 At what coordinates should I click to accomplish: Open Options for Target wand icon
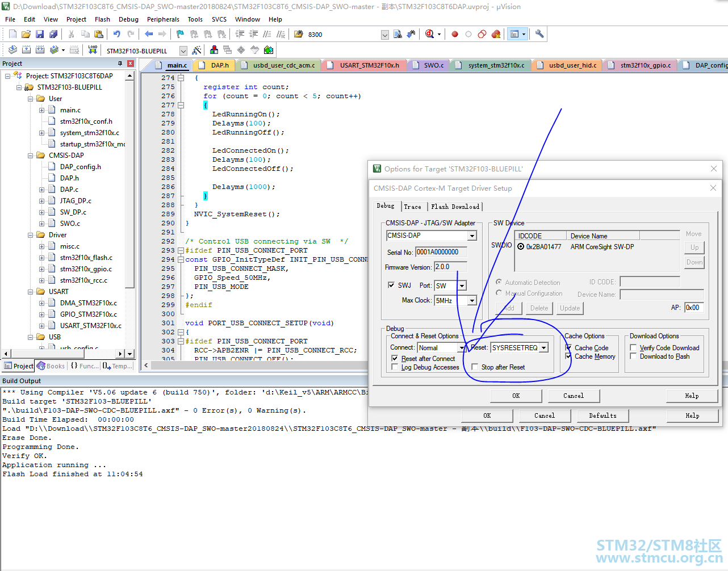[x=197, y=51]
